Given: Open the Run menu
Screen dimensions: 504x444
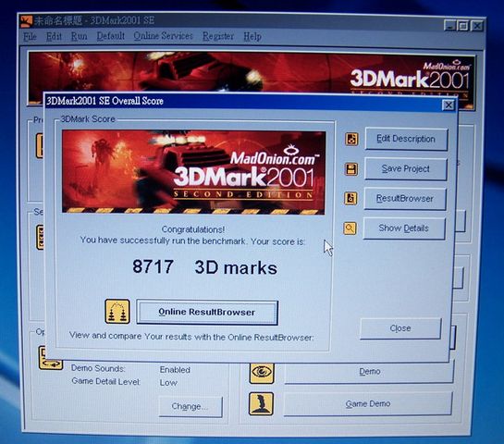Looking at the screenshot, I should 79,36.
